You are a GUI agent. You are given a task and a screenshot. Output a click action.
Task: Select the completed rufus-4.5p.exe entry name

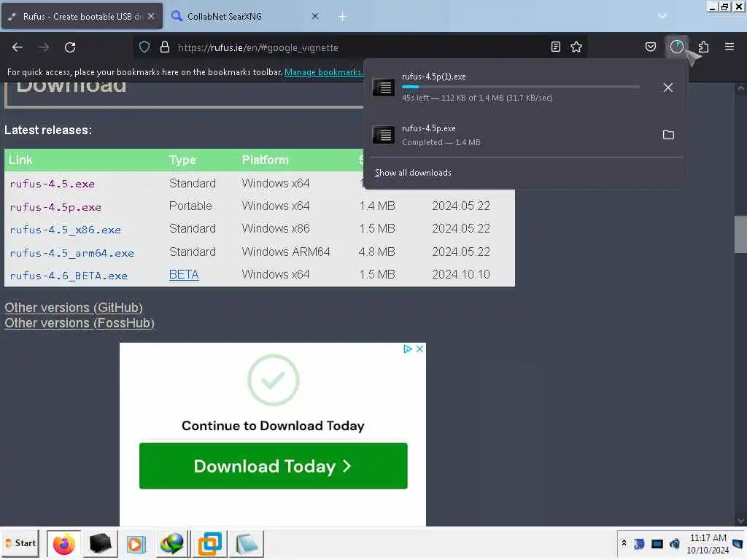pyautogui.click(x=429, y=128)
